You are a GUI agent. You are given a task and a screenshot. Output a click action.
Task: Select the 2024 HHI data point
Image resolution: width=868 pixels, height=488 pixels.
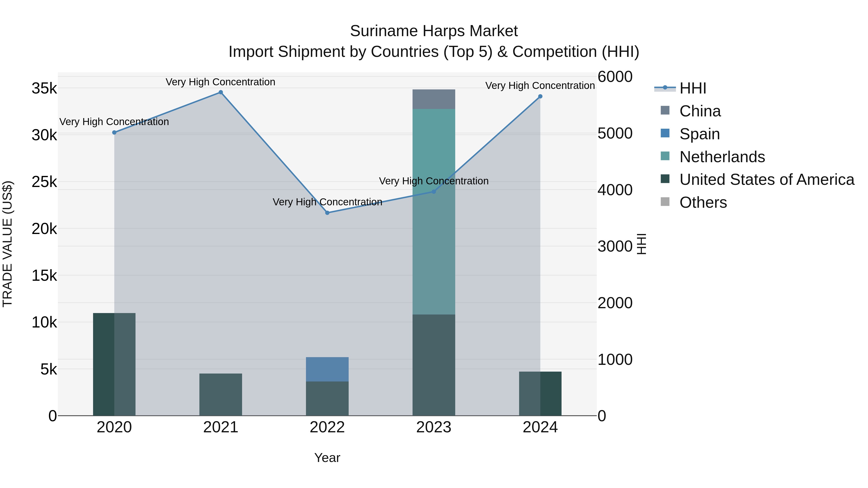point(540,96)
